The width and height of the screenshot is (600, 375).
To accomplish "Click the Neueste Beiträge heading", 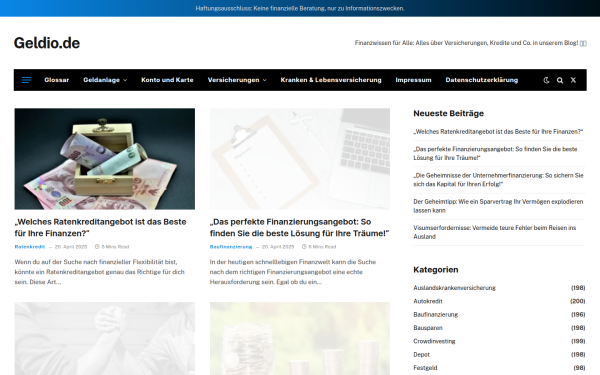I will click(x=448, y=113).
